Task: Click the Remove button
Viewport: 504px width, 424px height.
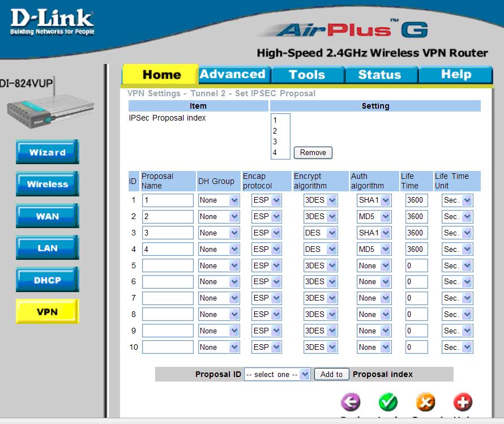Action: click(x=313, y=153)
